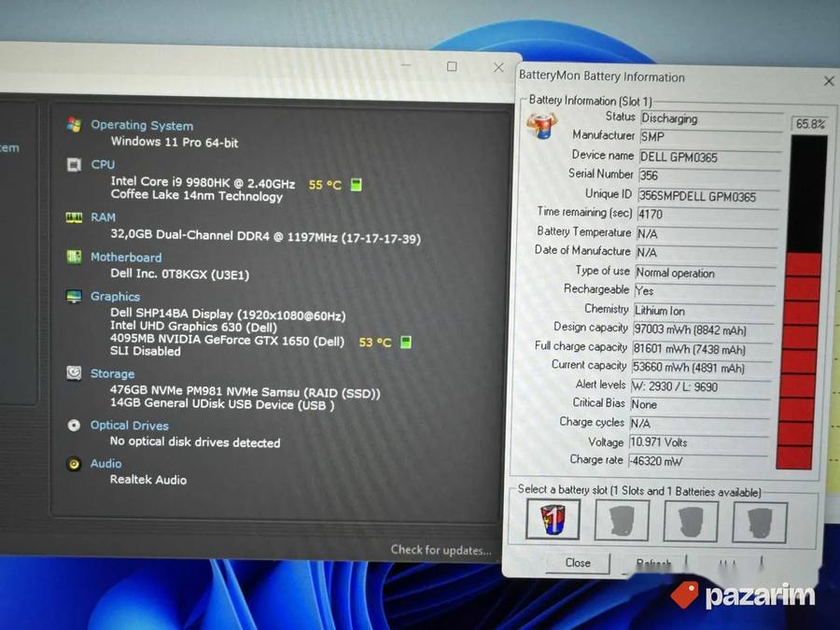This screenshot has height=630, width=840.
Task: Click Dell SHP14BA Display line
Action: point(228,315)
